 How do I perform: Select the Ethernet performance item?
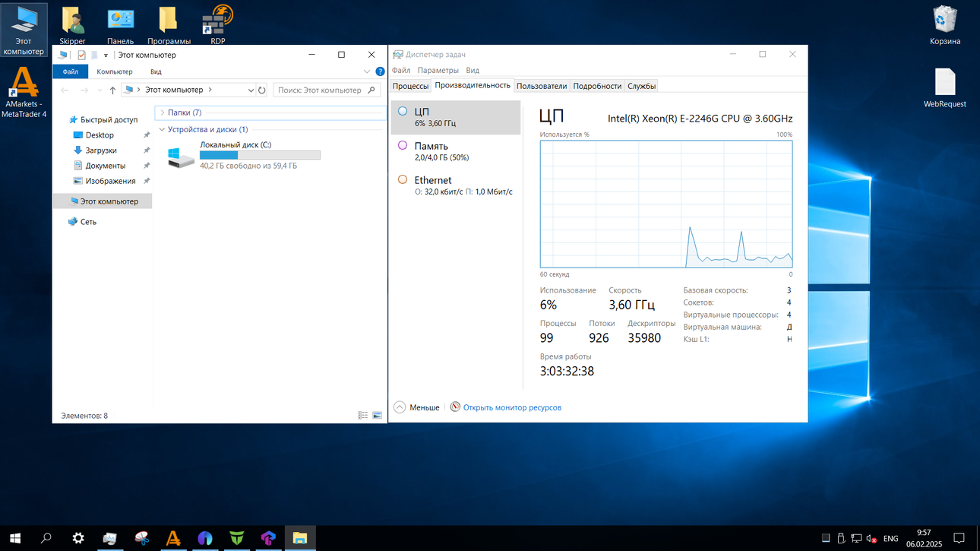(x=456, y=185)
